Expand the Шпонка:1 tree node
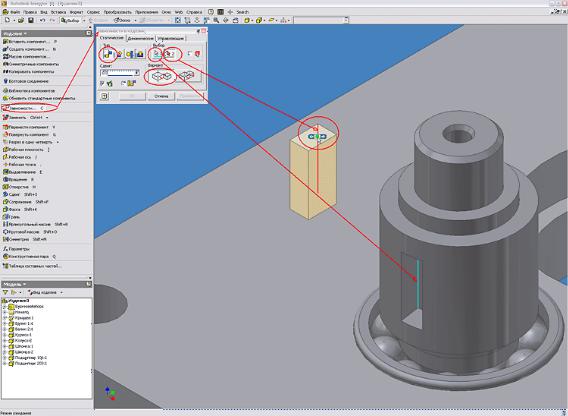Viewport: 568px width, 416px height. pyautogui.click(x=5, y=346)
